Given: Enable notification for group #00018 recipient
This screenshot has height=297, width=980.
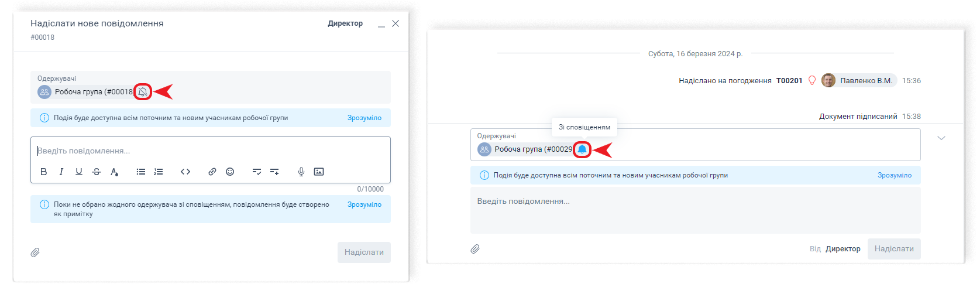Looking at the screenshot, I should [x=143, y=92].
